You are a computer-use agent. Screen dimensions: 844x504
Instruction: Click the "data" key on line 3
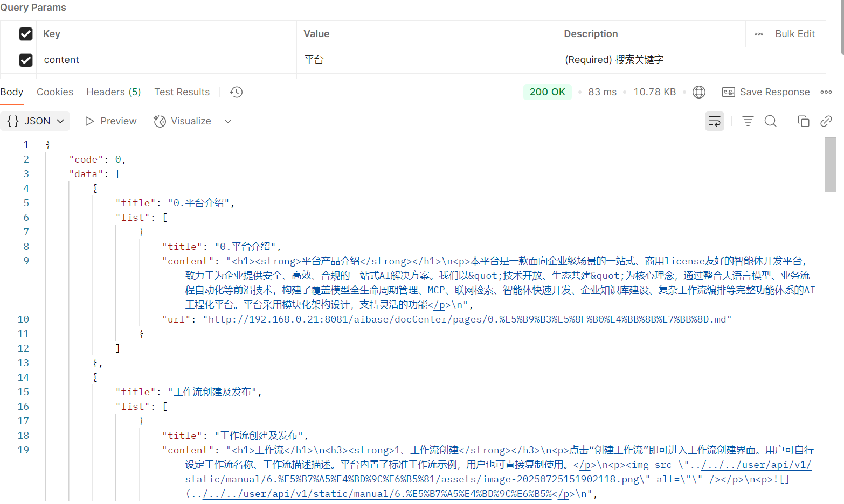[86, 174]
